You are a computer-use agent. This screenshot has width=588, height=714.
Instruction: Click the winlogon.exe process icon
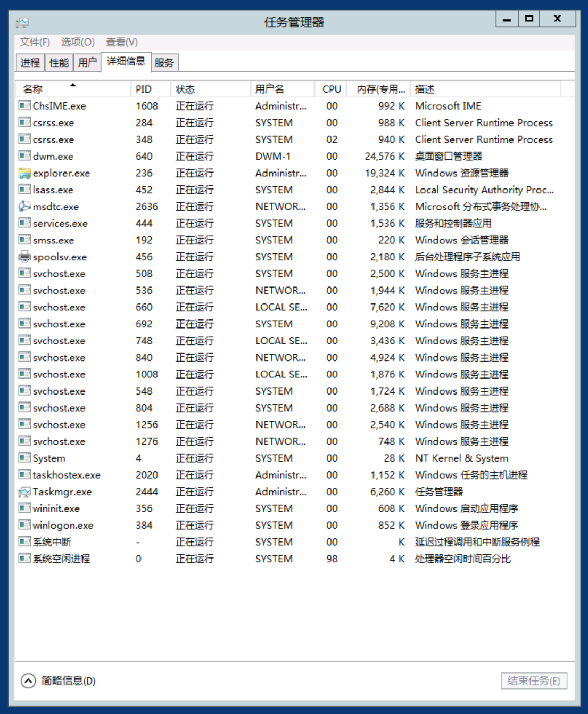point(24,525)
